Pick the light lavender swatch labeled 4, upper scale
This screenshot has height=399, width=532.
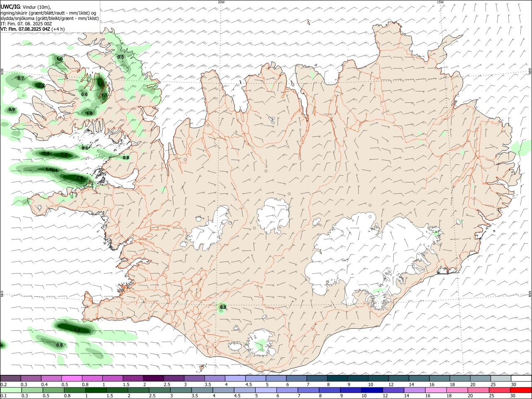(235, 378)
